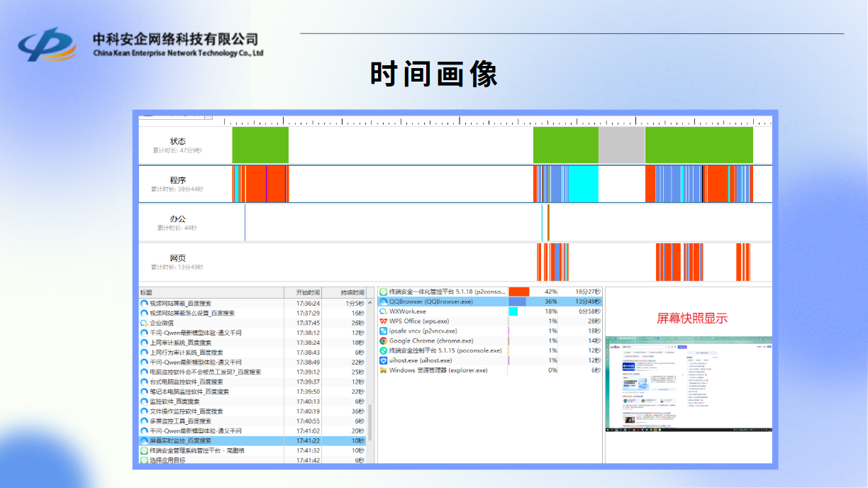Click the uihost.exe process icon
868x488 pixels.
(x=384, y=360)
